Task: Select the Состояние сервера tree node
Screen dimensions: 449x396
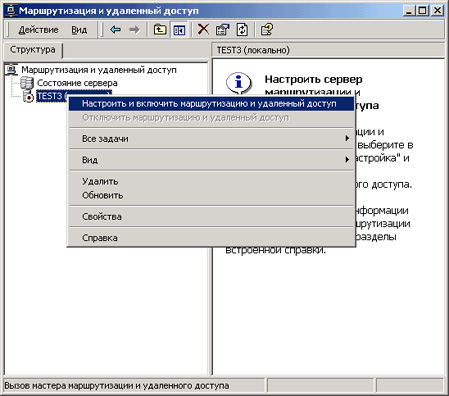Action: click(77, 83)
